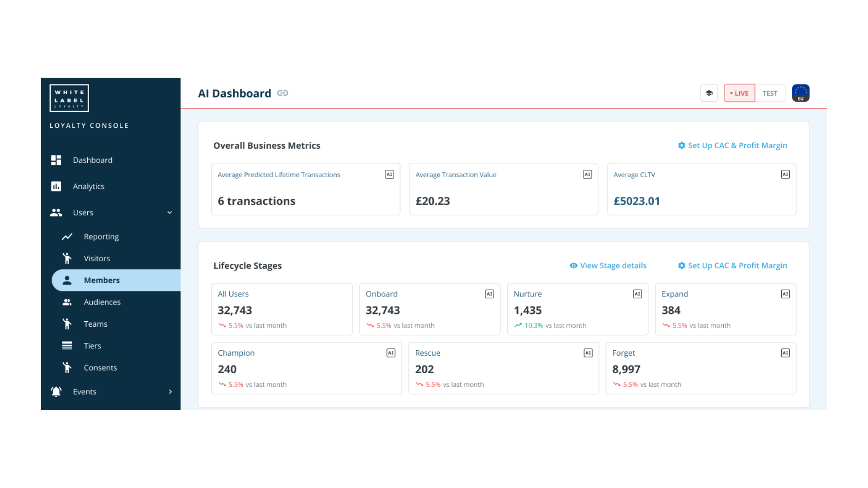Viewport: 868px width, 488px height.
Task: Copy the AI Dashboard link icon
Action: click(283, 93)
